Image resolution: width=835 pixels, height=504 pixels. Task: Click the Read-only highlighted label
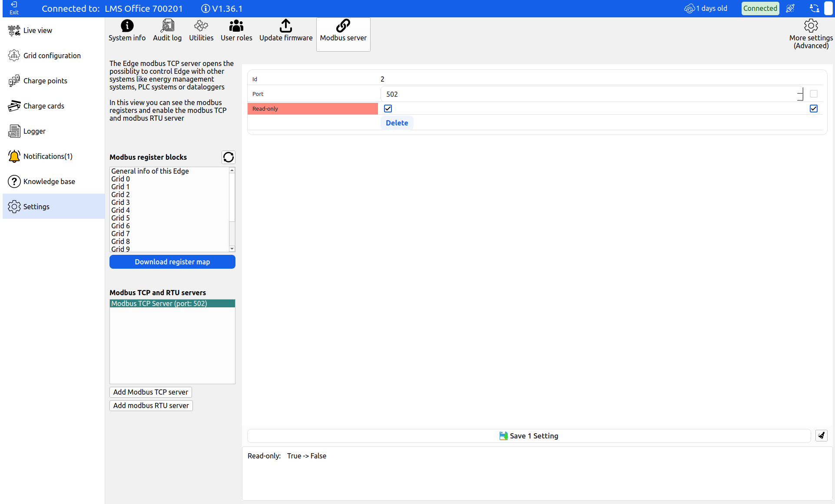(313, 109)
